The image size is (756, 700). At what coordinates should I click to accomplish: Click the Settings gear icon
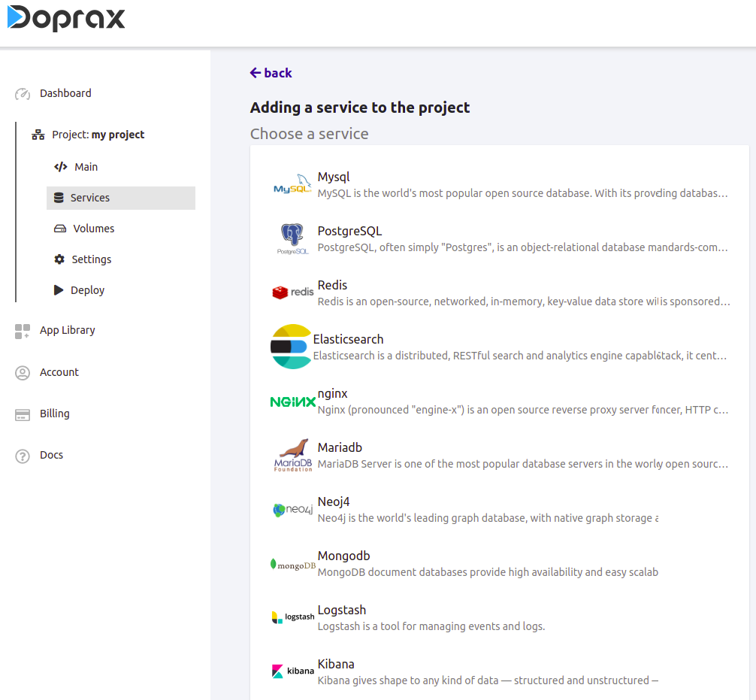[59, 259]
